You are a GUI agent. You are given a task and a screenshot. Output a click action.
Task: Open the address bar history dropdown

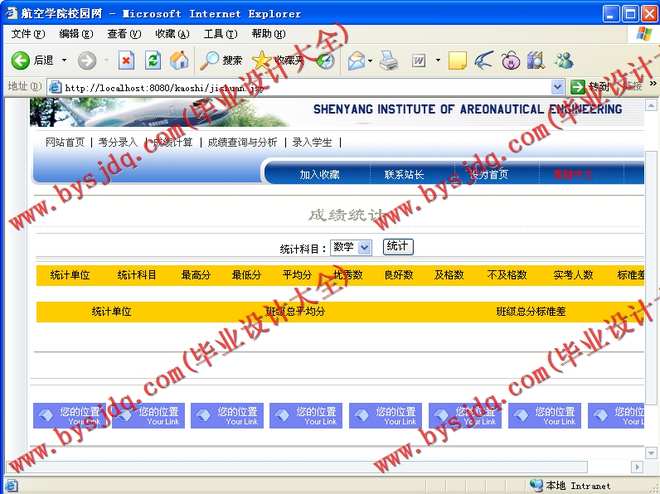click(x=557, y=87)
